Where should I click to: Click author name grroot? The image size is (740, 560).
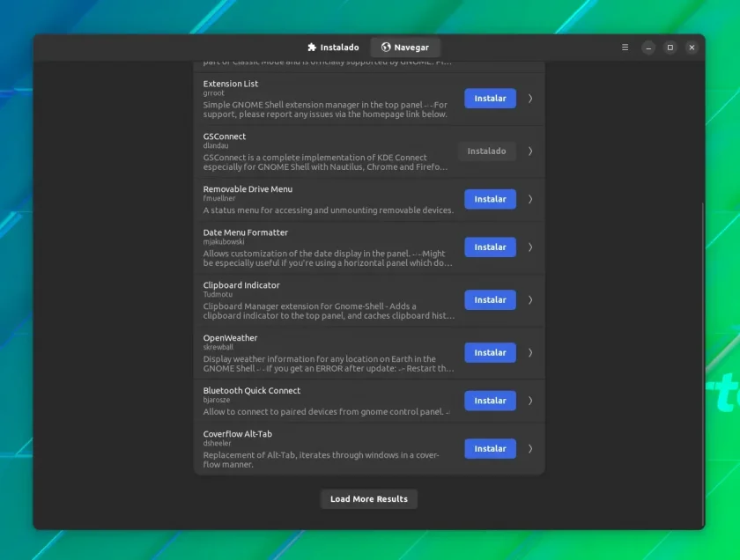(213, 93)
